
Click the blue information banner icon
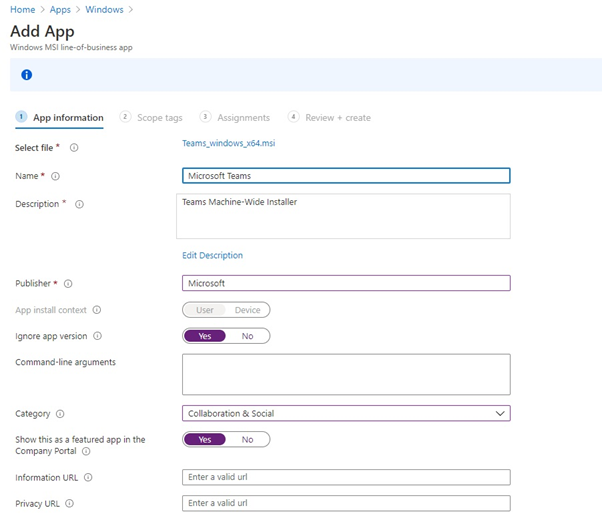click(26, 75)
